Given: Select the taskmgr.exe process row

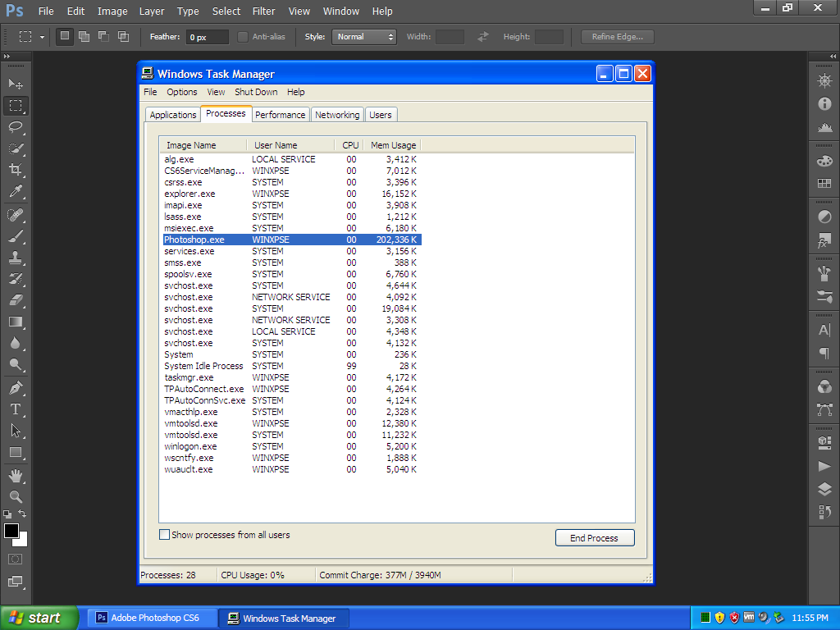Looking at the screenshot, I should [291, 377].
